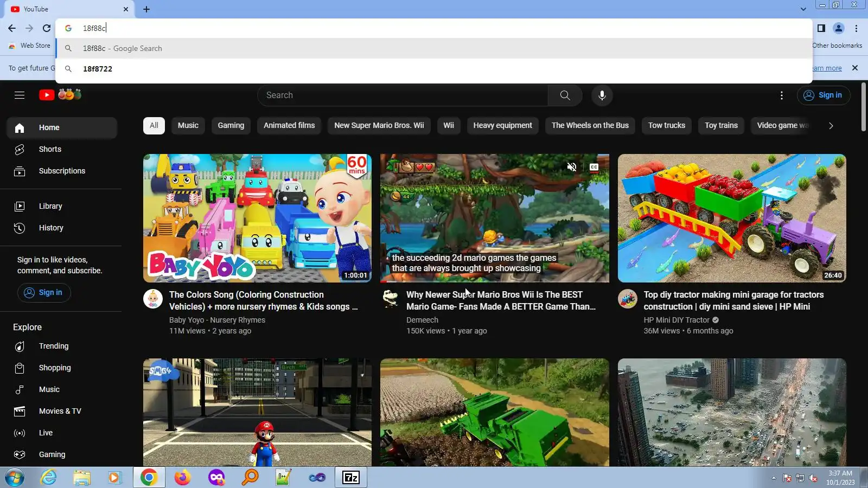Image resolution: width=868 pixels, height=488 pixels.
Task: Open Gaming in the Explore section
Action: tap(62, 454)
